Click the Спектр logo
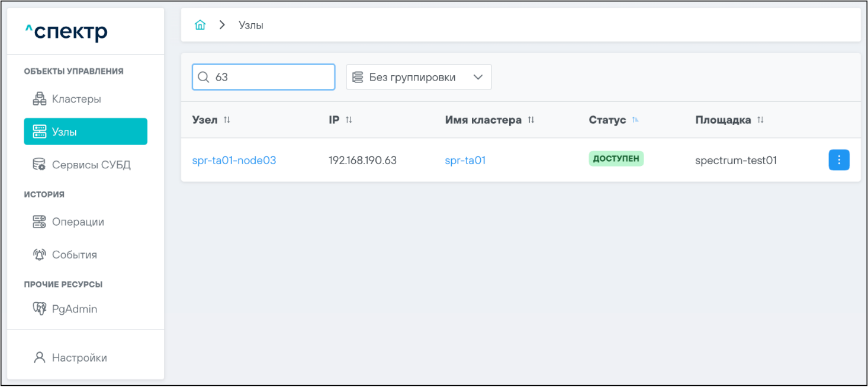 coord(66,33)
